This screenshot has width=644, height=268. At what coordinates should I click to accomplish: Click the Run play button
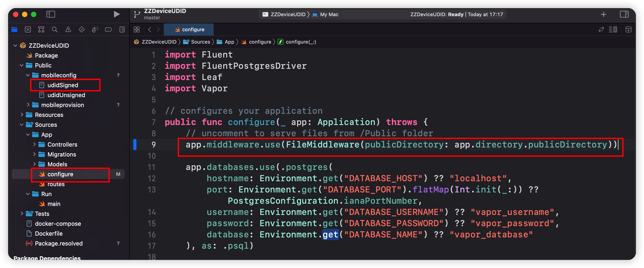[x=116, y=14]
